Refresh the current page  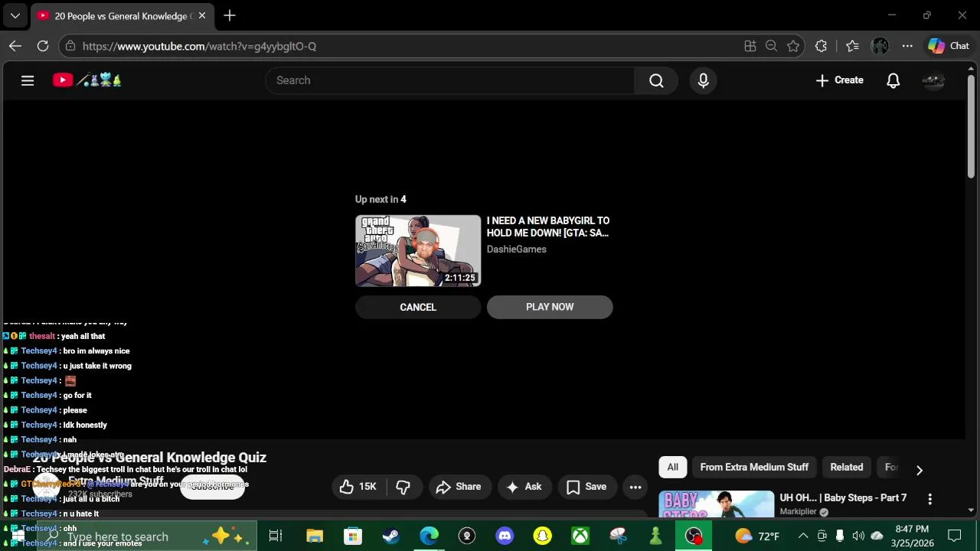(x=43, y=46)
